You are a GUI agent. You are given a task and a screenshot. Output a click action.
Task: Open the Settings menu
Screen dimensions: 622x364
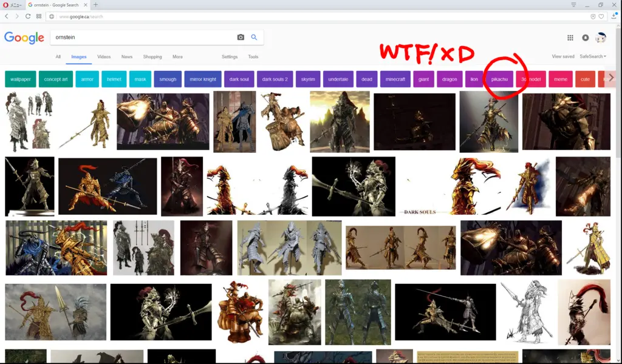[229, 56]
